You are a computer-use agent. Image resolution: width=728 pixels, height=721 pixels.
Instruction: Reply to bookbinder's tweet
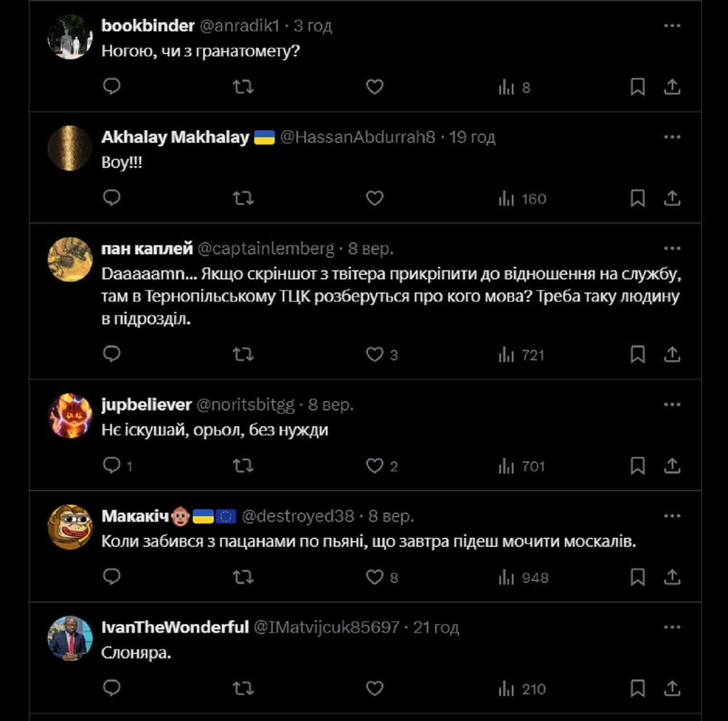[111, 86]
